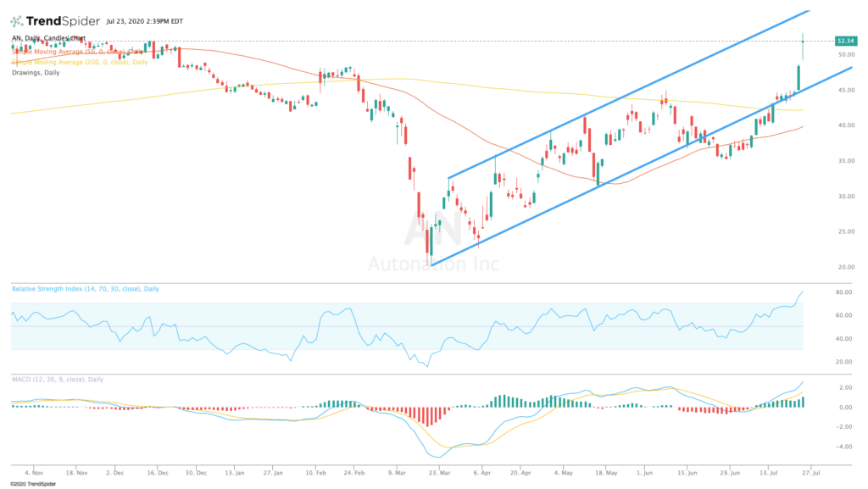Screen dimensions: 868x489
Task: Click the AN, Daily, Candlestick chart label
Action: (48, 38)
